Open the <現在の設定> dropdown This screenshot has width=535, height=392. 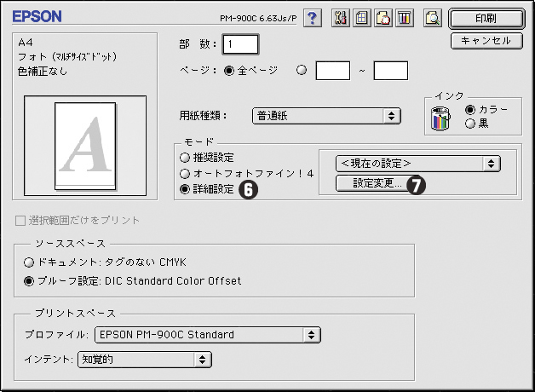click(418, 164)
